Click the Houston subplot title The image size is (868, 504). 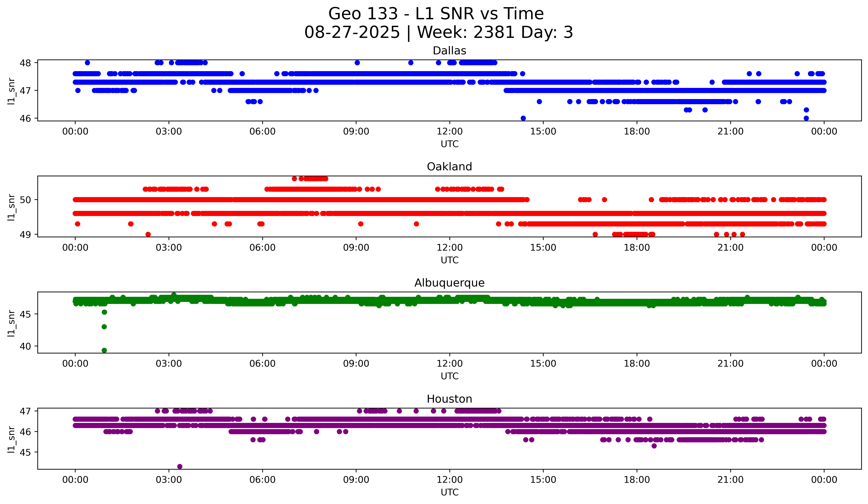click(449, 399)
